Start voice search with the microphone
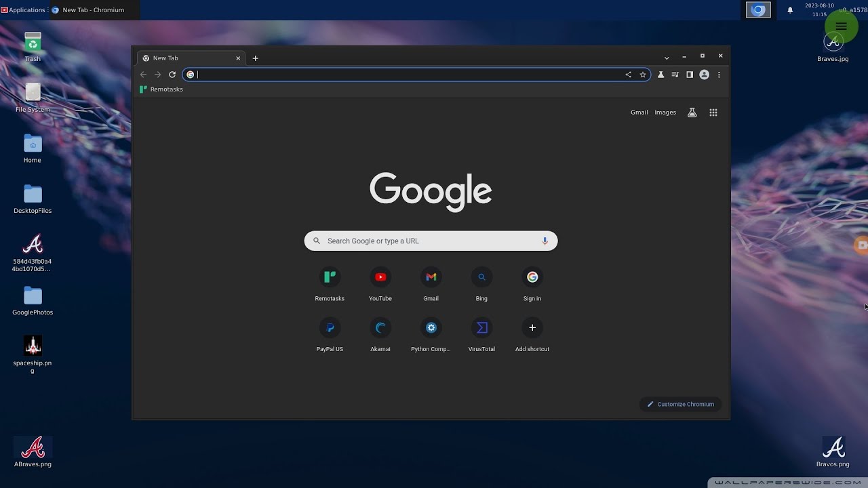 (x=545, y=241)
